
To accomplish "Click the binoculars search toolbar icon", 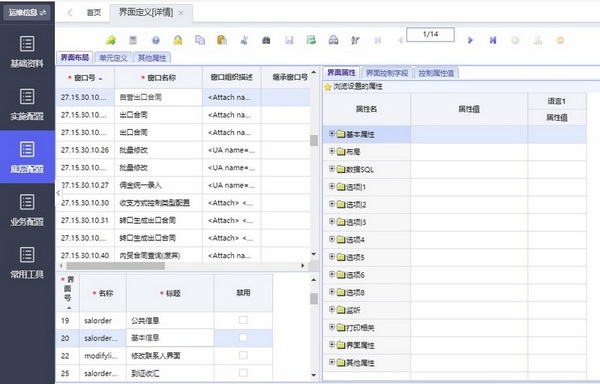I will (266, 40).
